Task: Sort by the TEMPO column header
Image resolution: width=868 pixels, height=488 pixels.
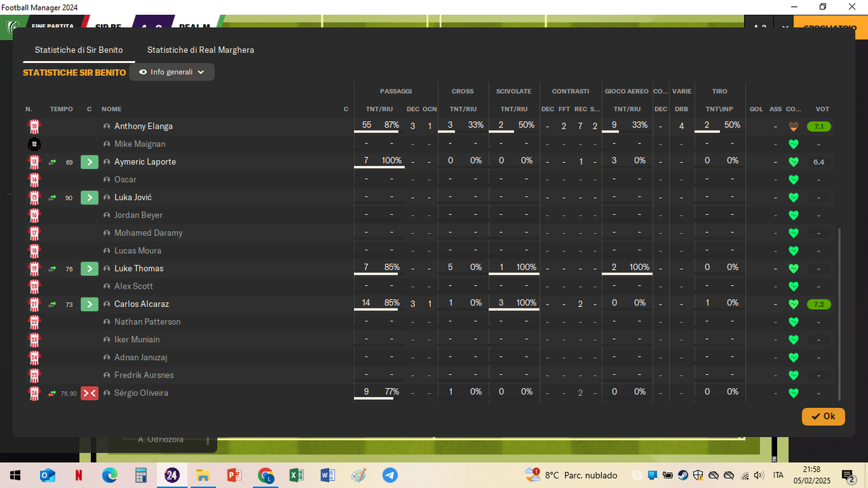Action: 61,109
